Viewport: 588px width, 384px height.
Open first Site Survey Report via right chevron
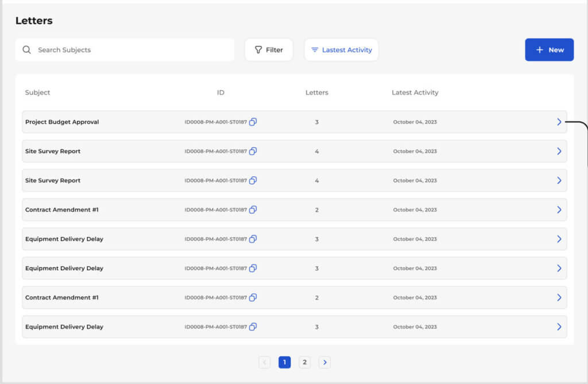click(x=559, y=151)
